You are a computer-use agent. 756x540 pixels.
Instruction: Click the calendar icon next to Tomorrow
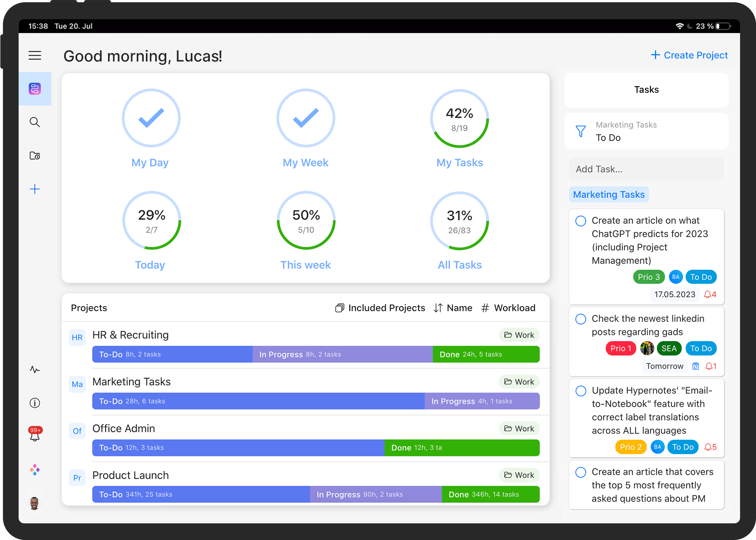[x=695, y=367]
